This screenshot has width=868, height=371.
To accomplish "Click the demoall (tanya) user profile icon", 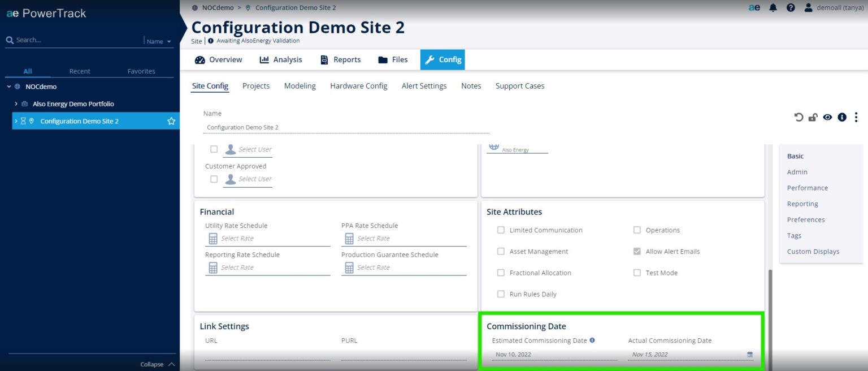I will point(808,7).
